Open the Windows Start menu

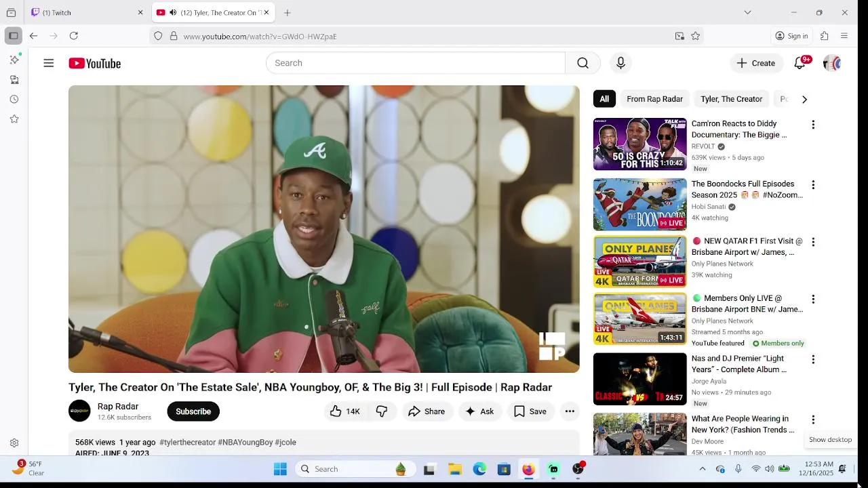280,469
